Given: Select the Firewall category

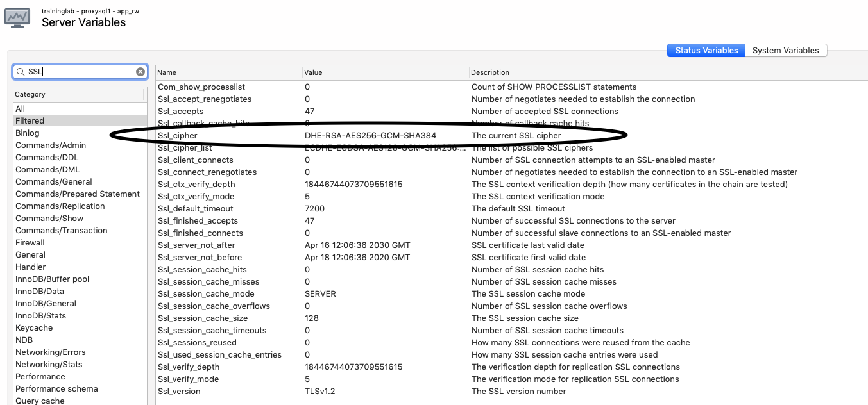Looking at the screenshot, I should (x=30, y=242).
